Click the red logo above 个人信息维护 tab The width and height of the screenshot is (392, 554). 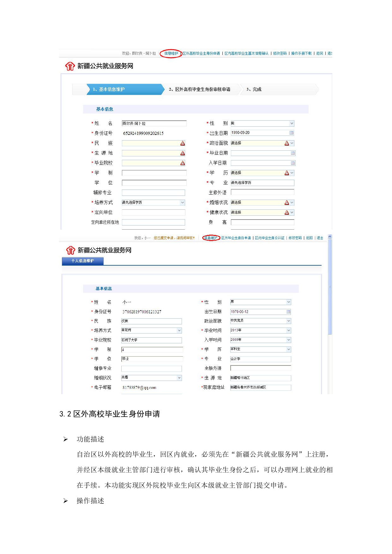click(x=70, y=250)
